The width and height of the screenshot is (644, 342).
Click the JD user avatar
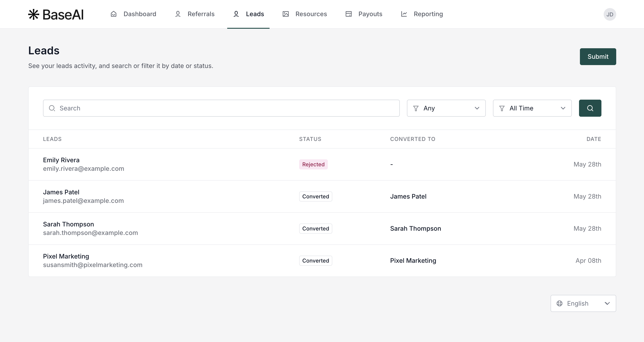click(x=609, y=14)
